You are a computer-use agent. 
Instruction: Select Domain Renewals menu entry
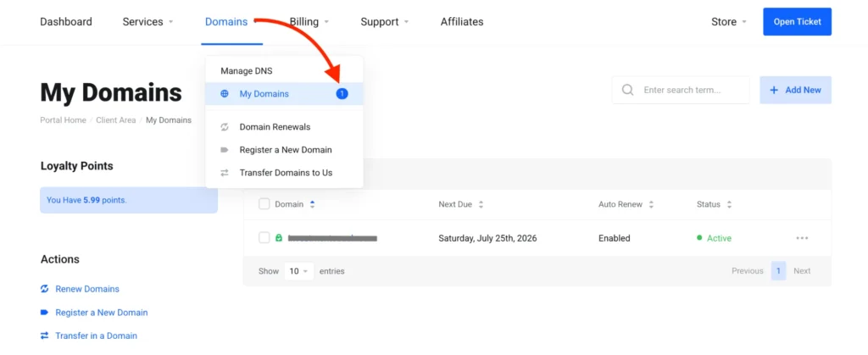[x=284, y=127]
